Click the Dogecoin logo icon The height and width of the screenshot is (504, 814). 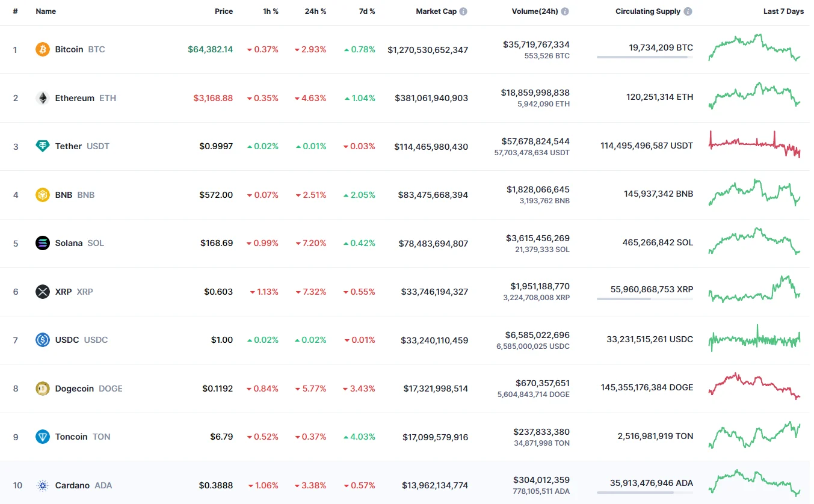(42, 389)
